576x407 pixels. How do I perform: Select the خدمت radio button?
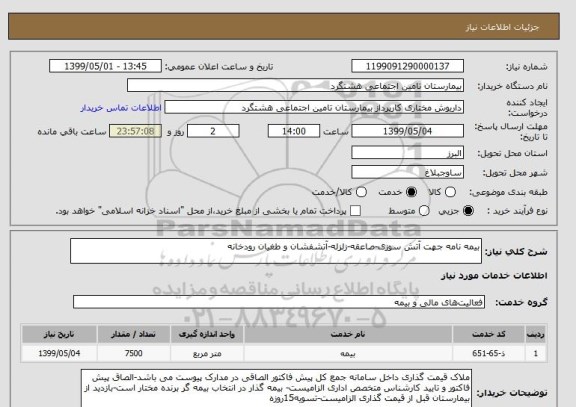(411, 192)
